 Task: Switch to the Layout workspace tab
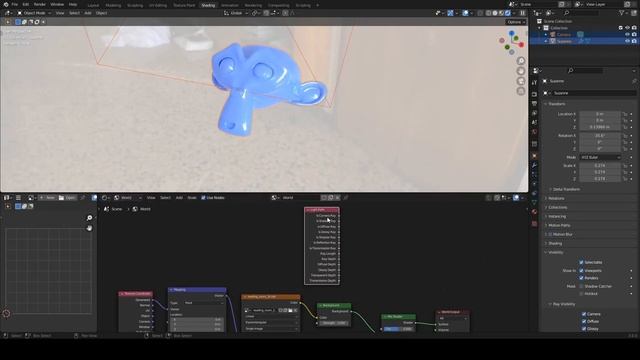coord(93,5)
